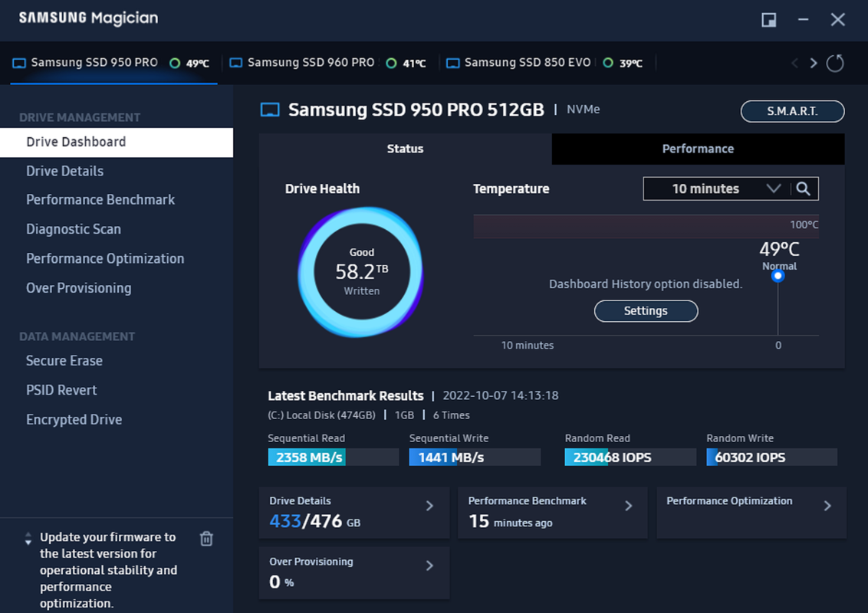The height and width of the screenshot is (613, 868).
Task: Open Drive Dashboard in sidebar
Action: 117,143
